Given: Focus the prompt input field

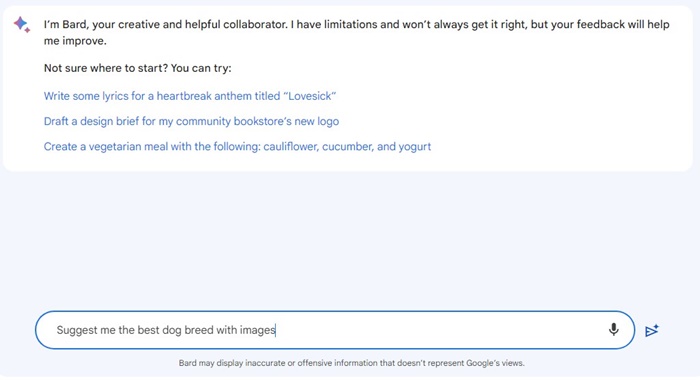Looking at the screenshot, I should tap(335, 330).
